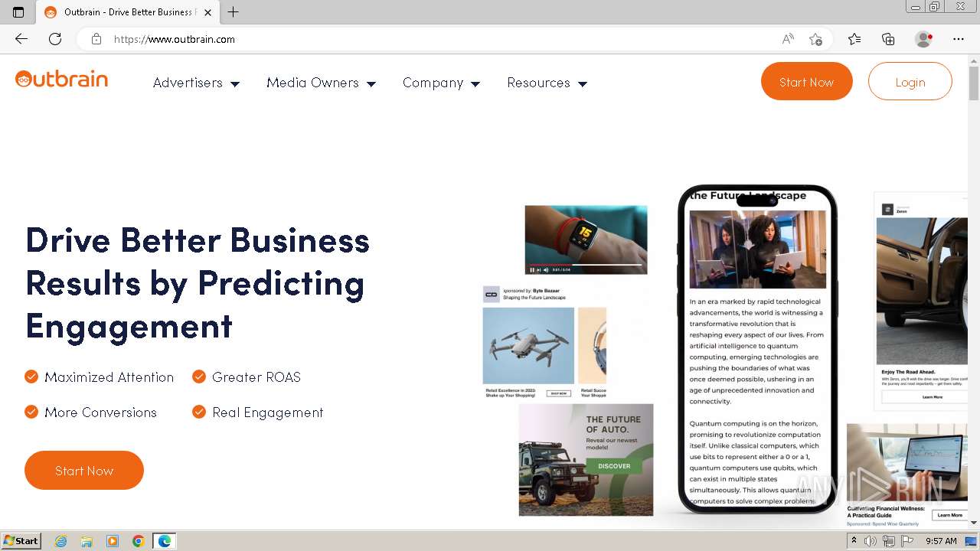This screenshot has height=551, width=980.
Task: Open Collections panel
Action: pos(888,39)
